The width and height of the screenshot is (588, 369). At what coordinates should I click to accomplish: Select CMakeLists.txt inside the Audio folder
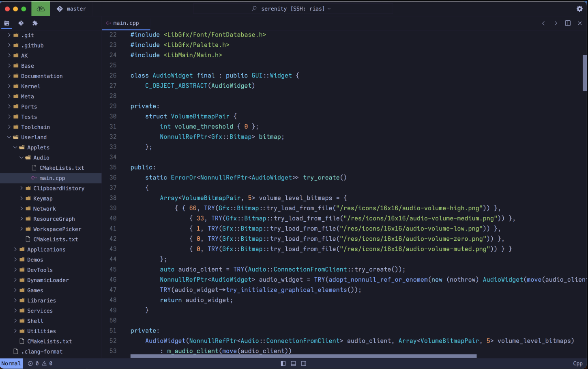click(62, 168)
